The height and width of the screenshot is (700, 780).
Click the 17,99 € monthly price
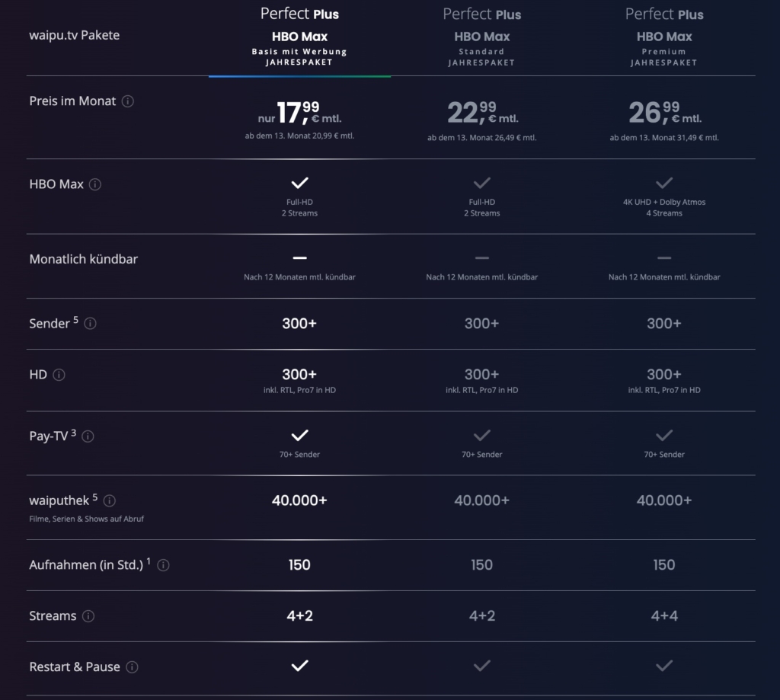click(x=299, y=113)
